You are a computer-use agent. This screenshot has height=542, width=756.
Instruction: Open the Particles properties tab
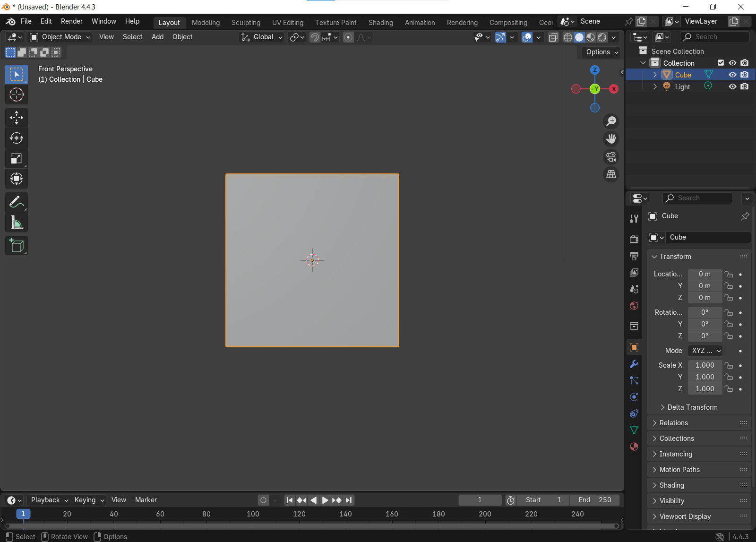[x=634, y=380]
